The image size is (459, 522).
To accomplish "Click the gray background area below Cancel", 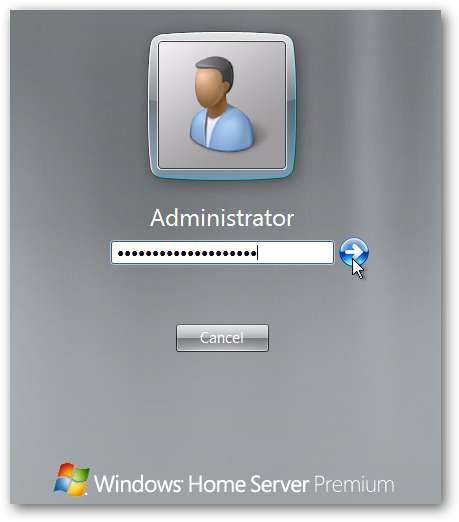I will point(222,400).
